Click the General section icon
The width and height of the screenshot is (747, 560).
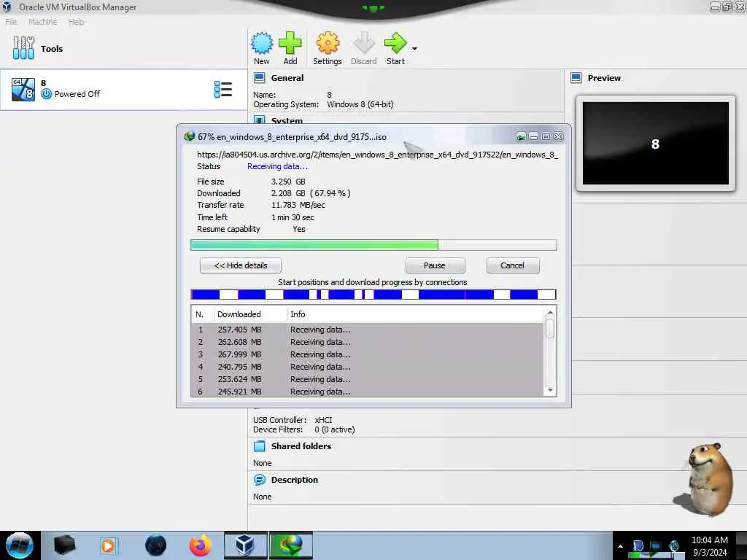(260, 77)
